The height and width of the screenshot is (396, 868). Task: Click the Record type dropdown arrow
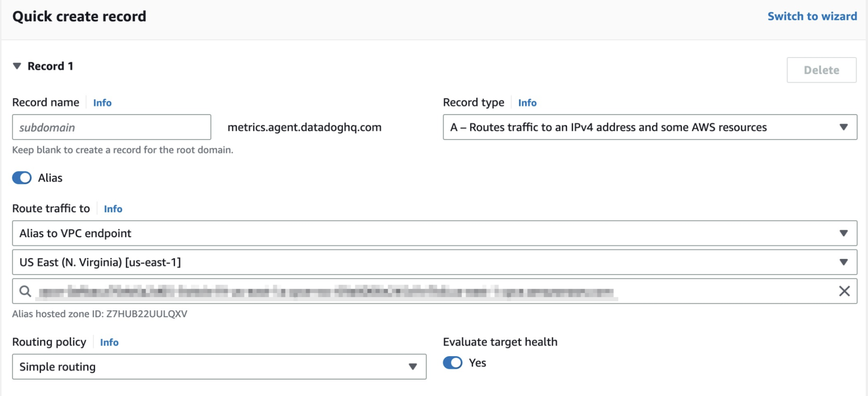[x=843, y=127]
